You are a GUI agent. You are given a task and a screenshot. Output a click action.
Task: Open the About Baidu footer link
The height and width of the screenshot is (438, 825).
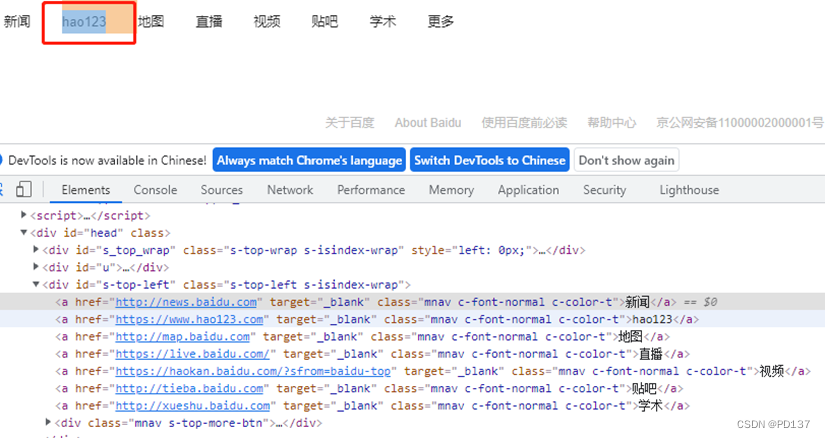point(428,123)
